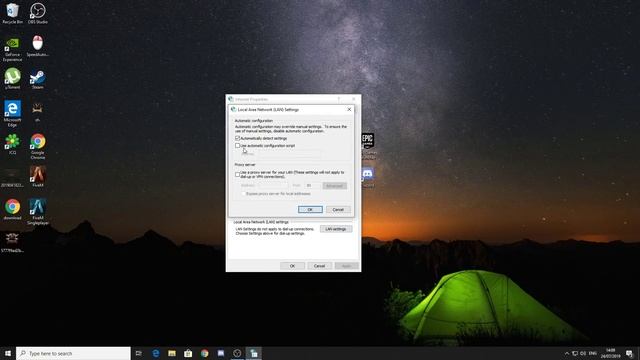Click the LAN settings button in Internet Properties
The image size is (640, 360).
tap(336, 229)
